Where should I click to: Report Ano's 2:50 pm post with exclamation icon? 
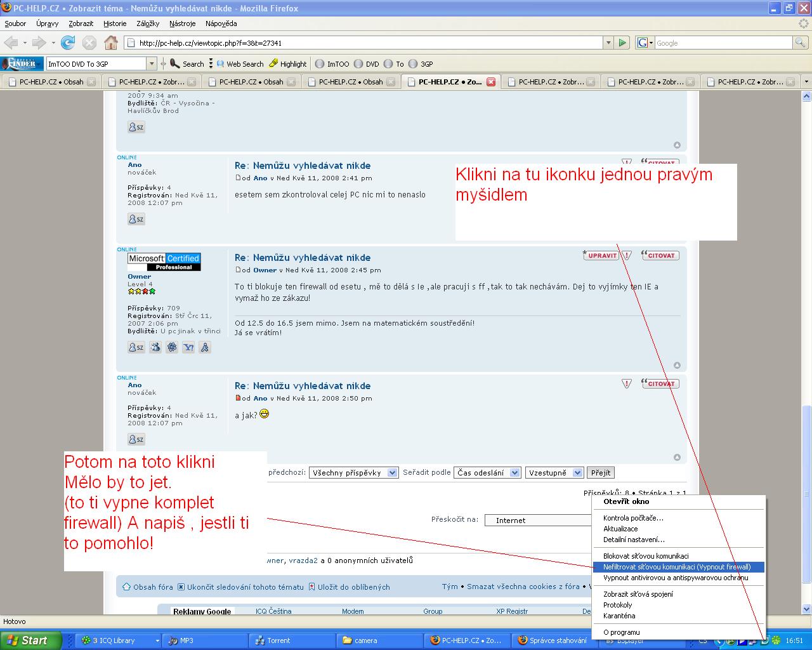pyautogui.click(x=627, y=383)
